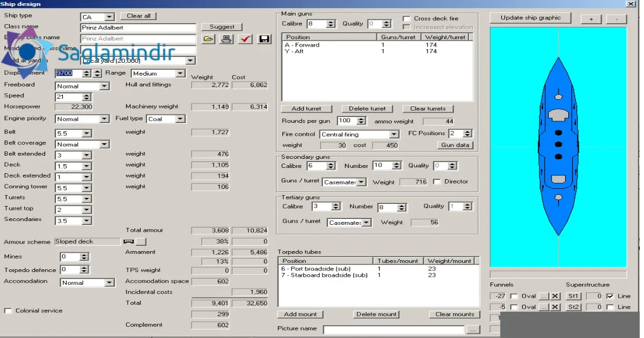Uncheck Line for superstructure St1
The height and width of the screenshot is (338, 644).
point(610,296)
